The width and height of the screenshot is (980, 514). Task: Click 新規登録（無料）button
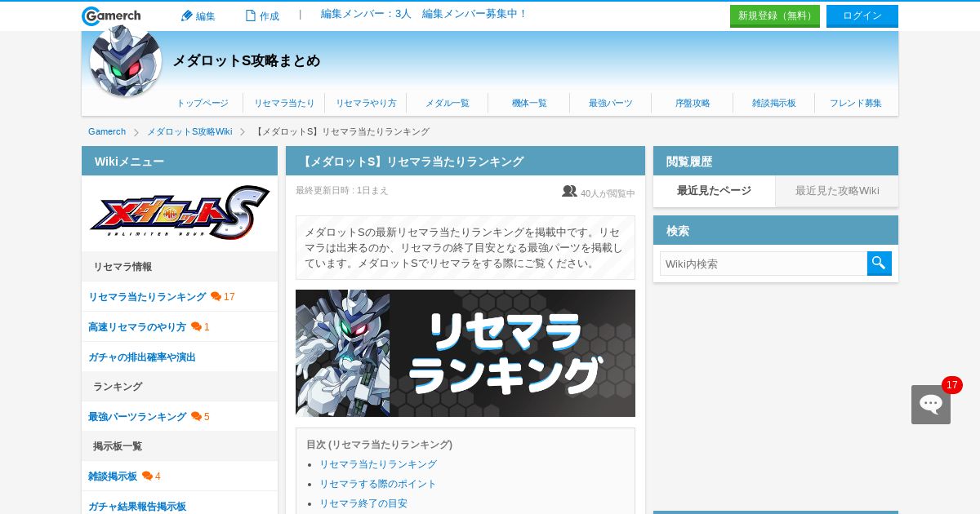[775, 16]
